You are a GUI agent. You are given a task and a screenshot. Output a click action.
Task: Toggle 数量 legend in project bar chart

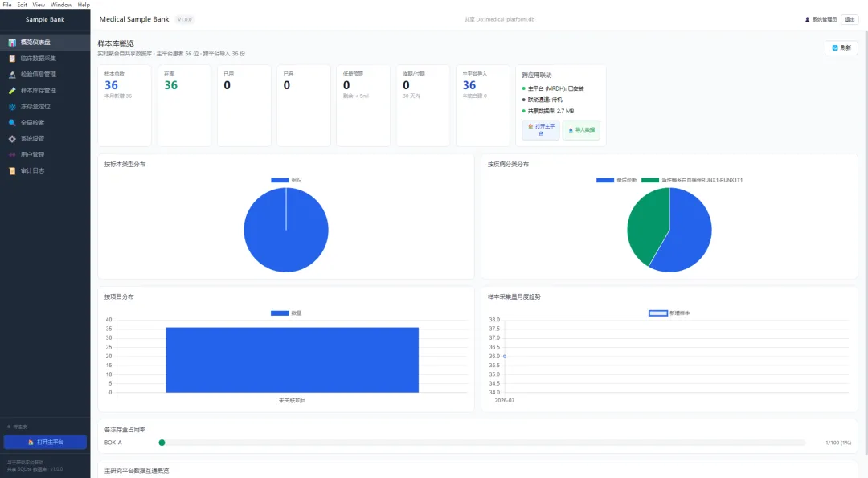pos(286,313)
